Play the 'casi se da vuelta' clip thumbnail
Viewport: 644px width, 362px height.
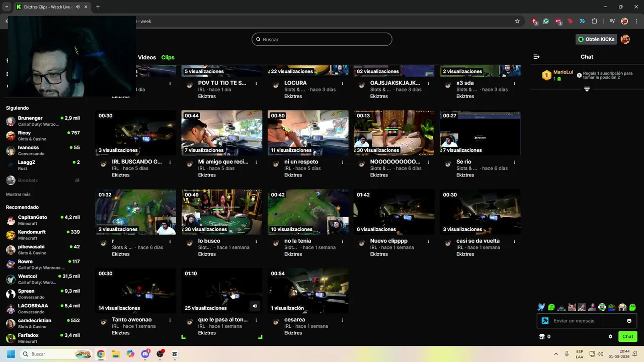[x=480, y=212]
